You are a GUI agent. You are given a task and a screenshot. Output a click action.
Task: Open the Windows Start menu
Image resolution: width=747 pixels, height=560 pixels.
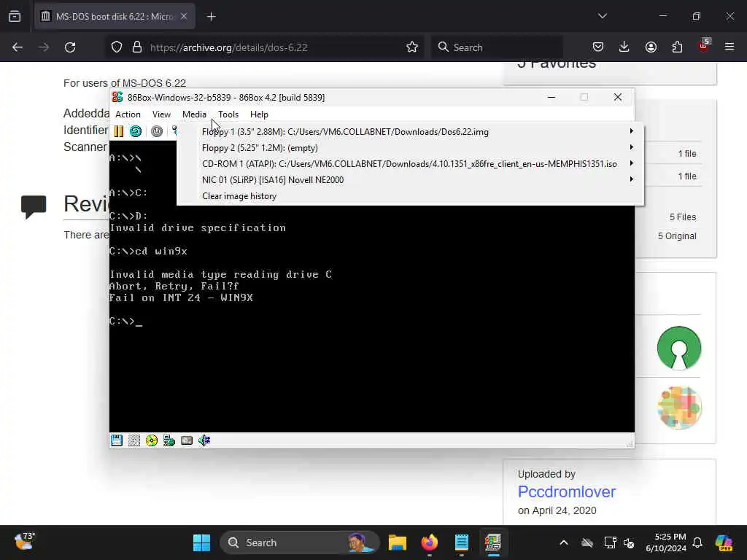coord(201,542)
